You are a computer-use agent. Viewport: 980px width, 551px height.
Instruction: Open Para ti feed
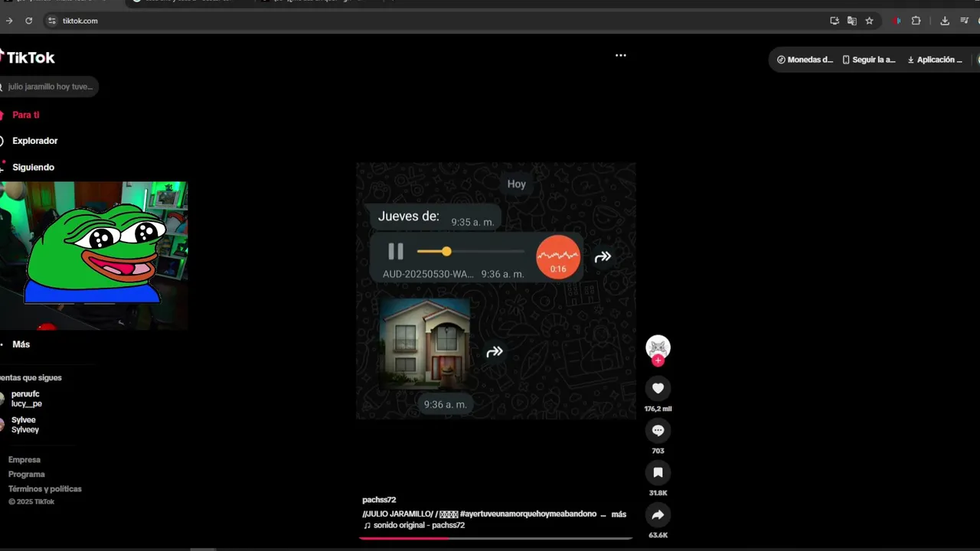pyautogui.click(x=25, y=115)
